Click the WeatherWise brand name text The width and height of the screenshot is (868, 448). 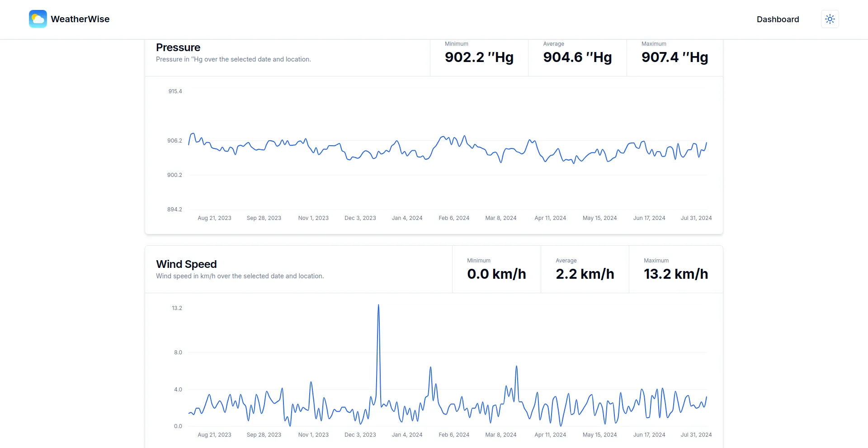[80, 19]
